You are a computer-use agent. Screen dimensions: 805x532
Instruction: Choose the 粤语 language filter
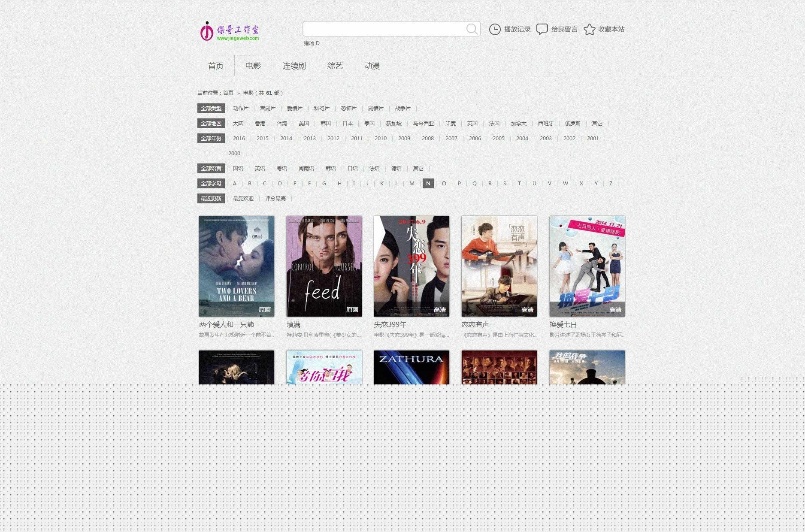[282, 169]
